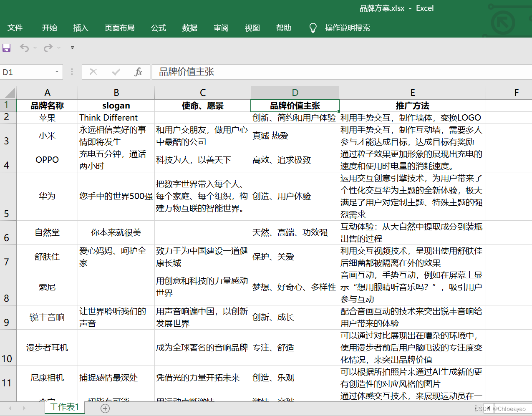Click the 使命、愿景 header cell

tap(203, 106)
